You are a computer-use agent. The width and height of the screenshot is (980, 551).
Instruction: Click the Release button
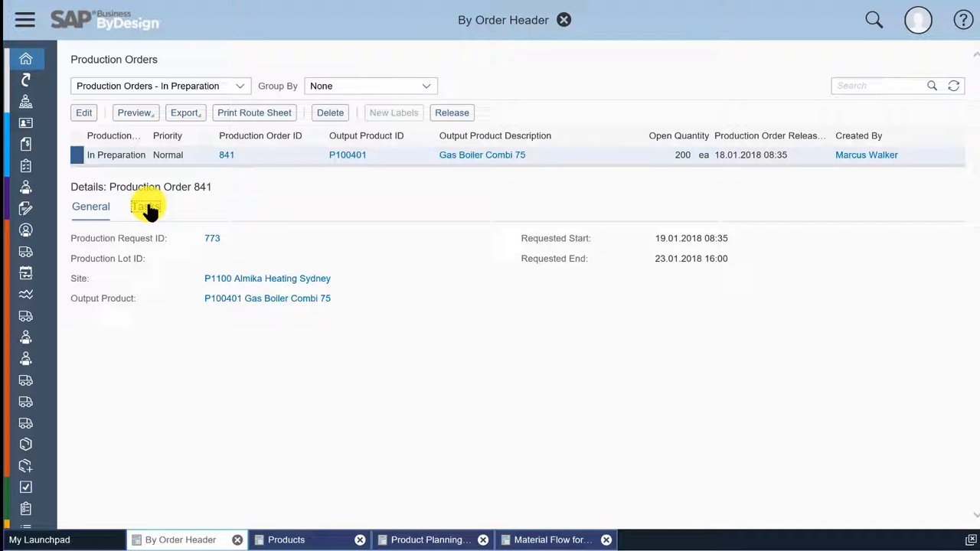(x=452, y=112)
